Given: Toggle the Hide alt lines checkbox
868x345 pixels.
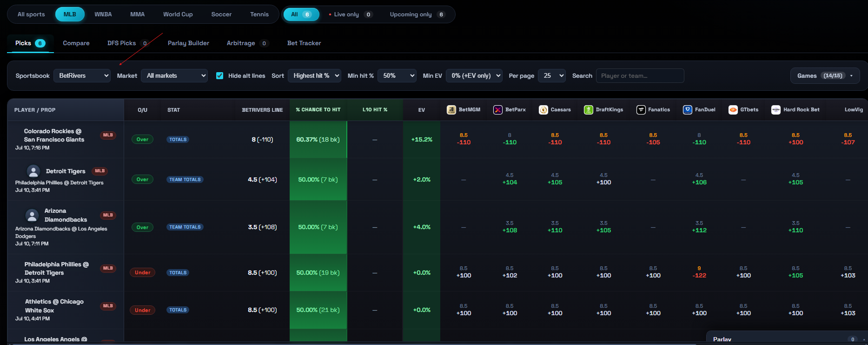Looking at the screenshot, I should pos(219,75).
